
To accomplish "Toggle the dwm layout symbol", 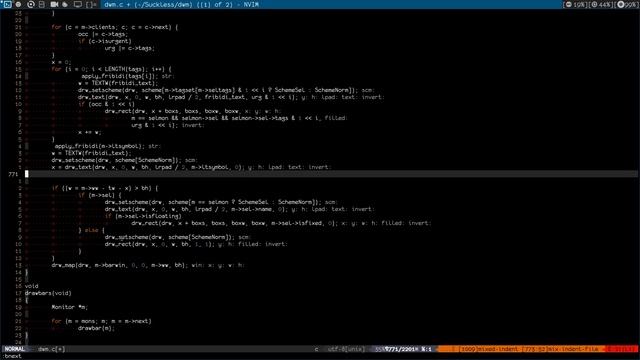I will [91, 4].
